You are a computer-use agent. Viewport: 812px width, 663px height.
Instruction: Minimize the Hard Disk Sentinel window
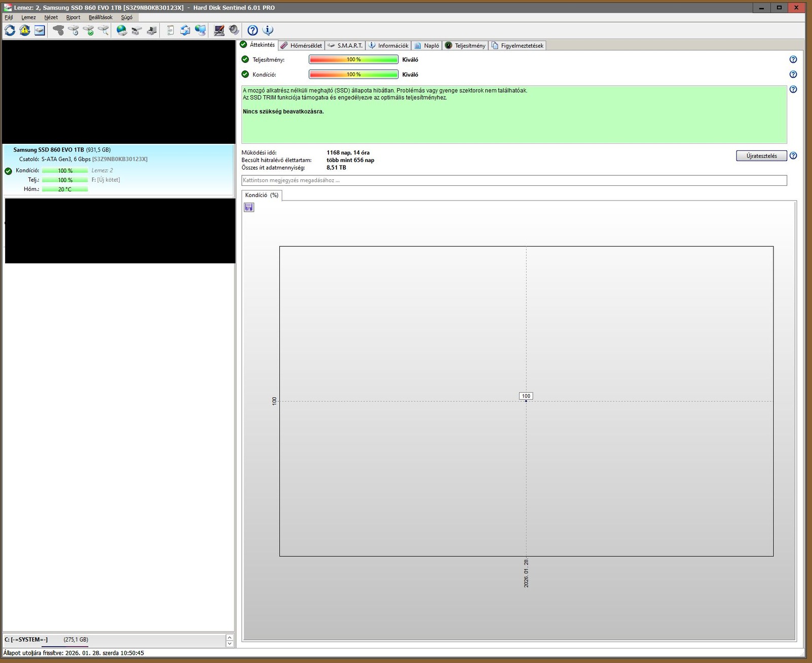coord(761,8)
